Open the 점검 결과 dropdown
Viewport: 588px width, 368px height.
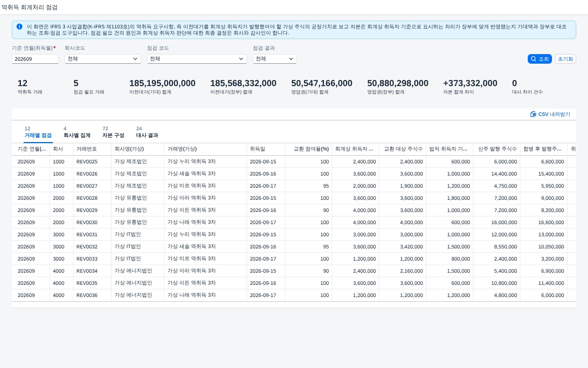click(275, 59)
